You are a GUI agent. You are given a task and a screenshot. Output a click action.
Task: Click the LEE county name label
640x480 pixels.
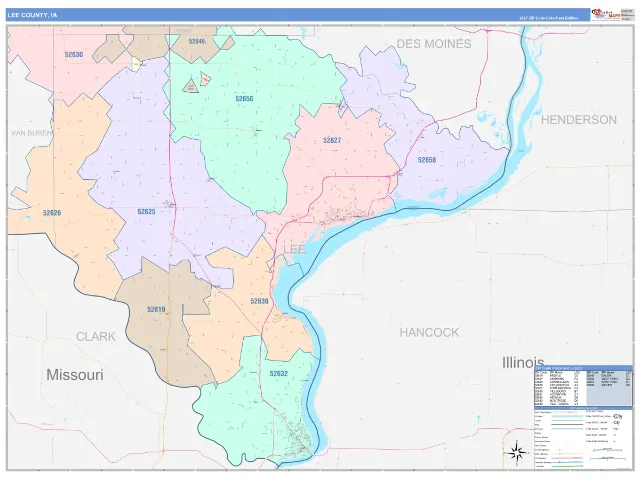click(294, 249)
